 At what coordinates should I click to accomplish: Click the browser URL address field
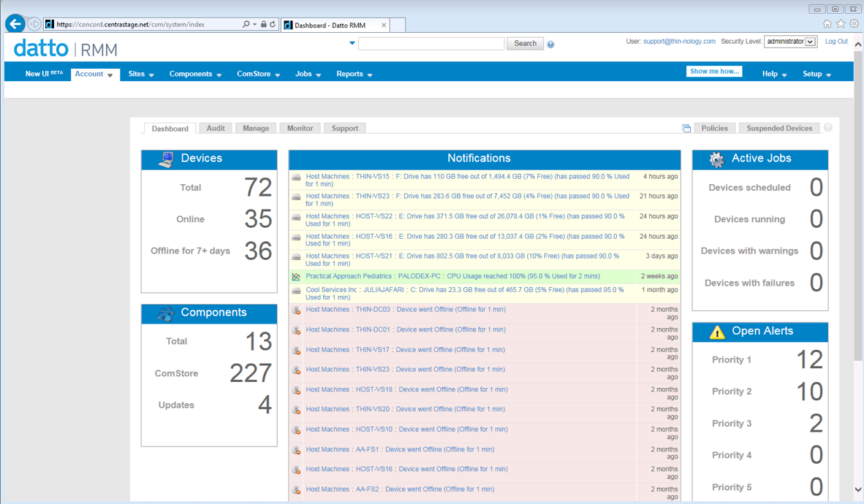[x=143, y=24]
